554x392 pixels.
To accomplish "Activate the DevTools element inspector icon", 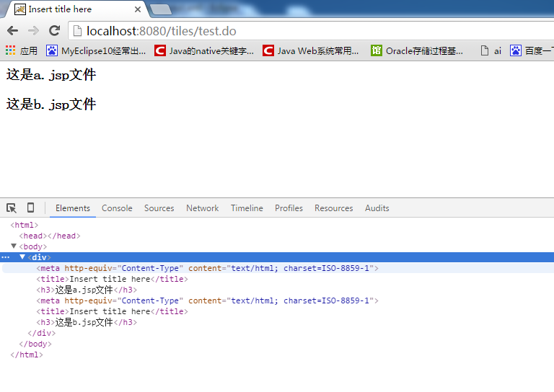I will click(12, 208).
